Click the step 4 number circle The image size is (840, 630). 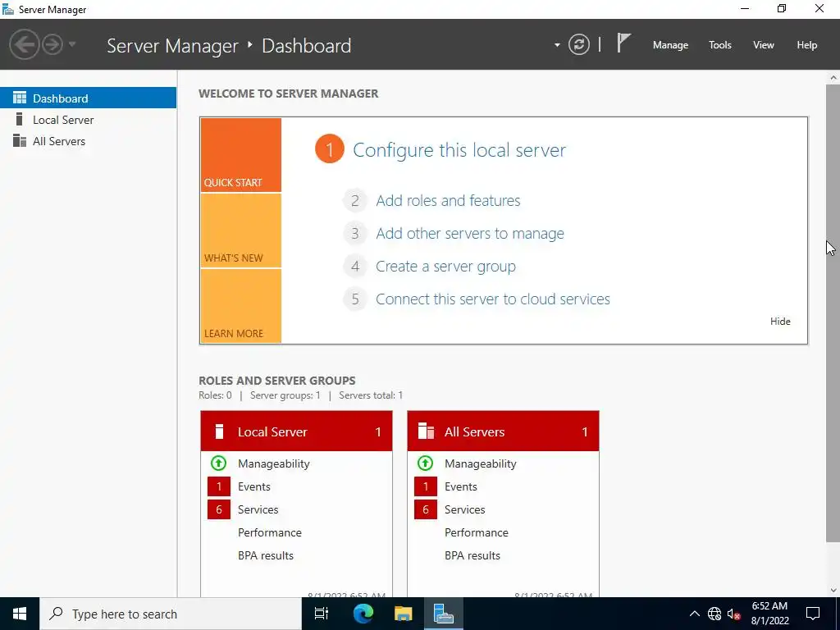pyautogui.click(x=355, y=267)
